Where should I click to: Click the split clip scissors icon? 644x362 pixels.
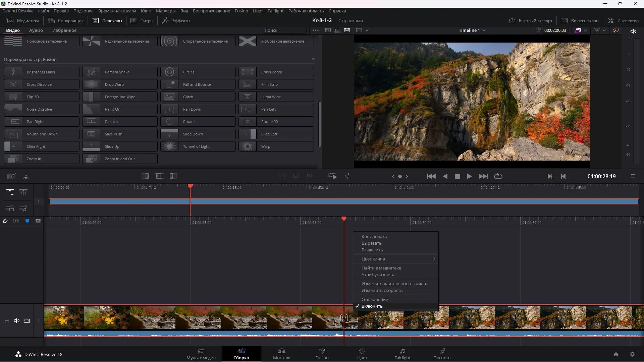[26, 177]
